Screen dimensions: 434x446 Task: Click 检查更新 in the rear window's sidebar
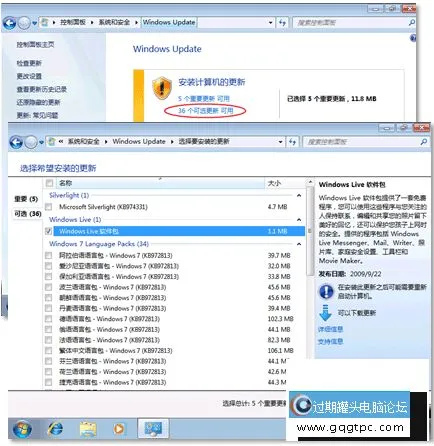click(29, 63)
